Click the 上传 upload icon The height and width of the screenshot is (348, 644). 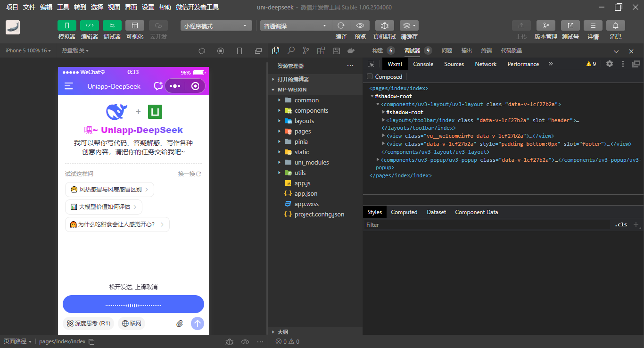point(521,25)
